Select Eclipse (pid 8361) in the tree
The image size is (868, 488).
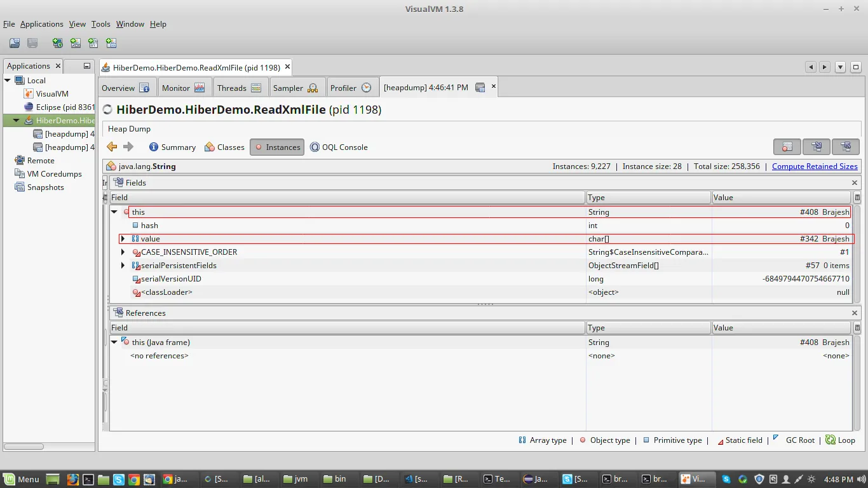point(59,107)
